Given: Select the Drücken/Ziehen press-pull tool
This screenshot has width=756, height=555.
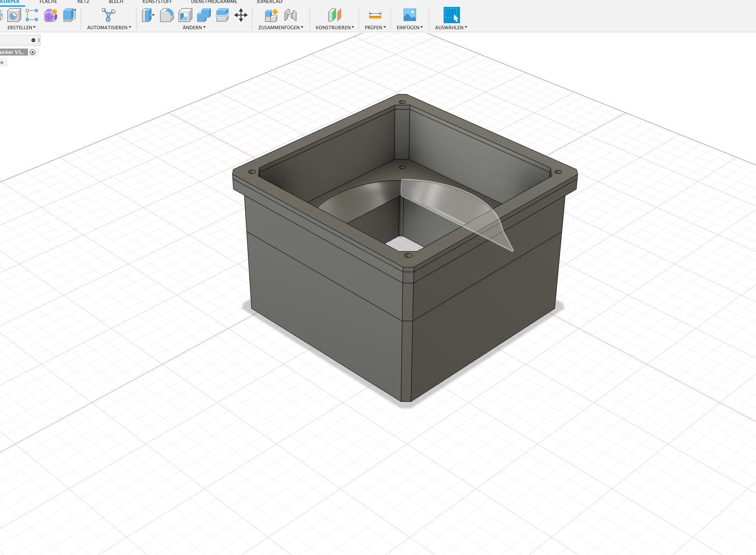Looking at the screenshot, I should click(148, 15).
